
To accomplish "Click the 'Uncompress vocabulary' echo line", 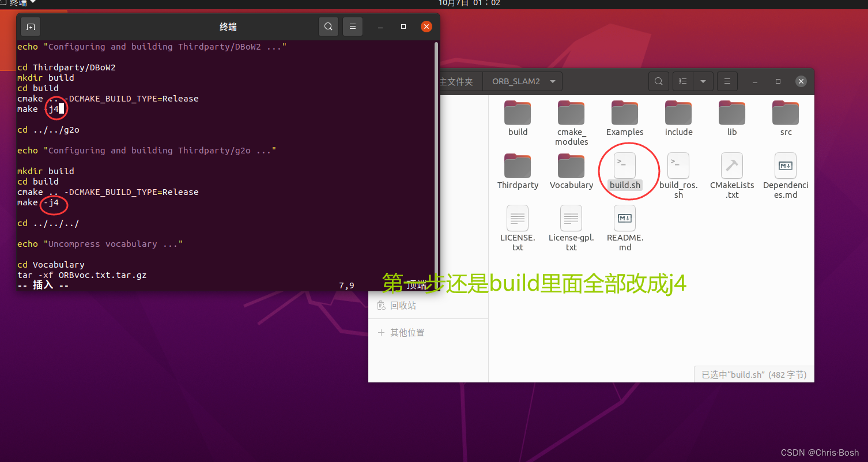I will [x=100, y=244].
